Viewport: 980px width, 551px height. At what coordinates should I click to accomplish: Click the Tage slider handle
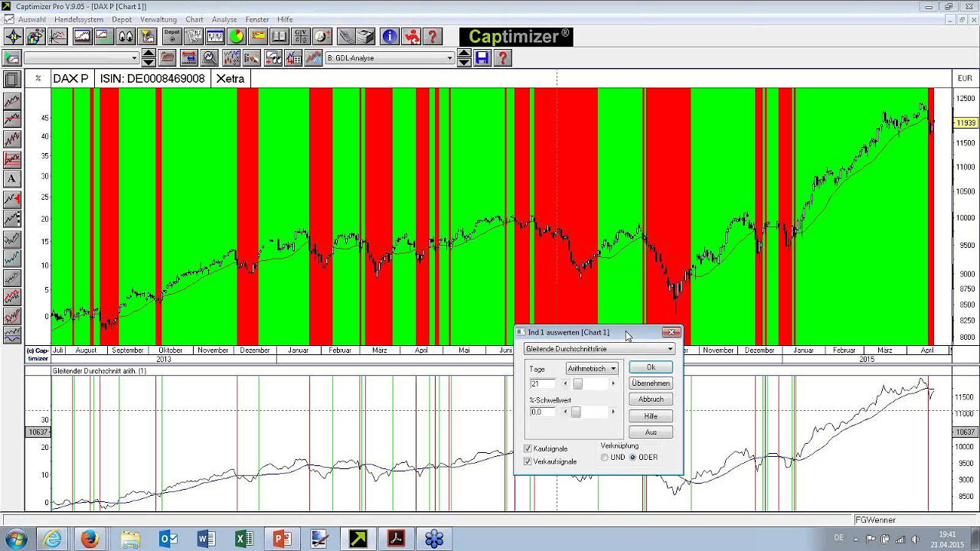578,383
